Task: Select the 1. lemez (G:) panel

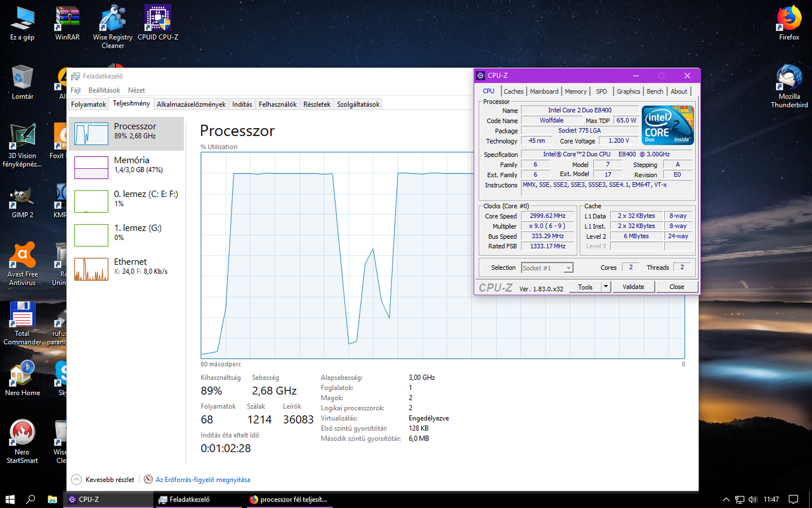Action: point(126,235)
